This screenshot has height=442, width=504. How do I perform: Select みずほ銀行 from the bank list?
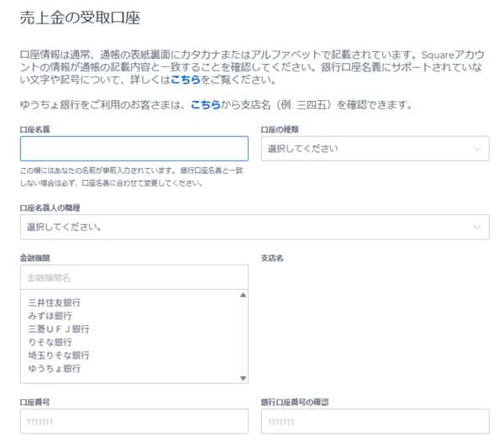[50, 316]
